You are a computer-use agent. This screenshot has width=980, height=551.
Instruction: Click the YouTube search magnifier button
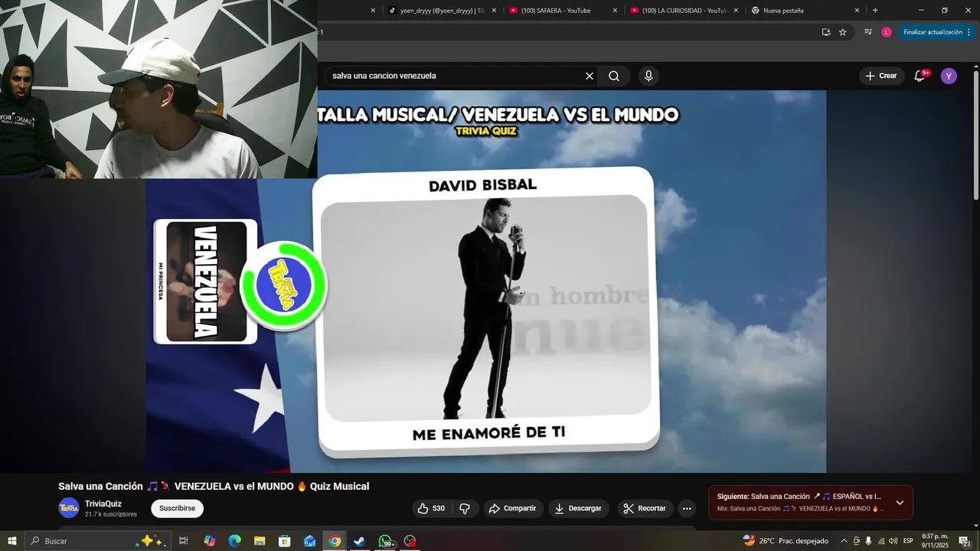click(x=614, y=76)
